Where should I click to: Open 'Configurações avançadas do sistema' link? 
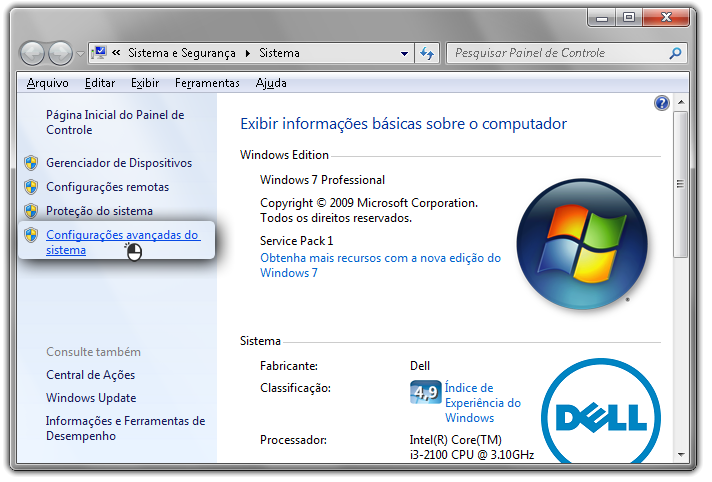pyautogui.click(x=123, y=242)
